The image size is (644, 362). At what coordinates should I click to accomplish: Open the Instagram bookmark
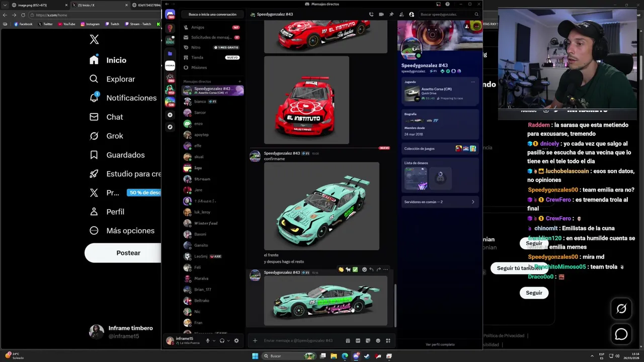click(x=90, y=24)
